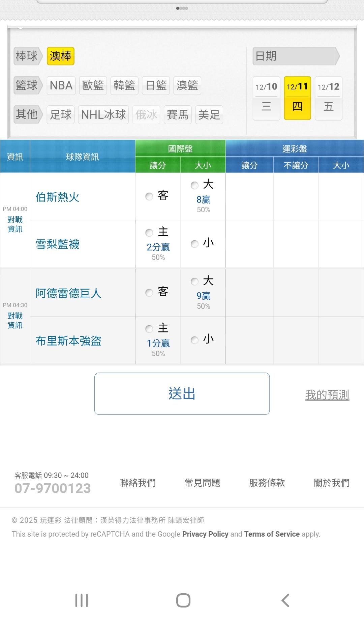Select the 澳棒 league tab
The height and width of the screenshot is (621, 364).
pyautogui.click(x=60, y=56)
